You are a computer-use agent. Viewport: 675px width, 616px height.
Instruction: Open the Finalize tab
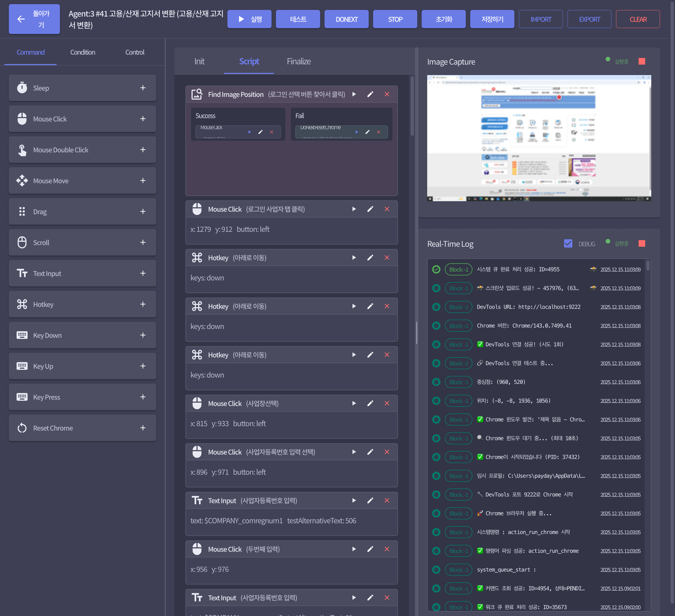point(299,61)
